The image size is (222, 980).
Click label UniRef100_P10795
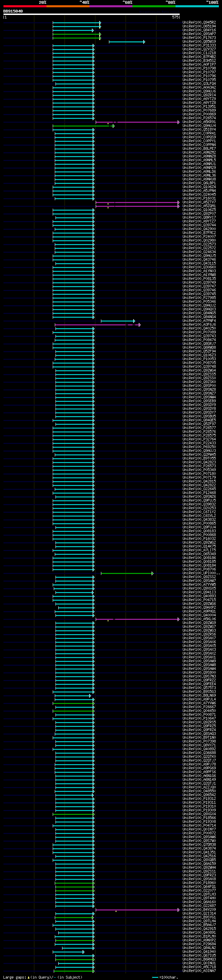194,80
